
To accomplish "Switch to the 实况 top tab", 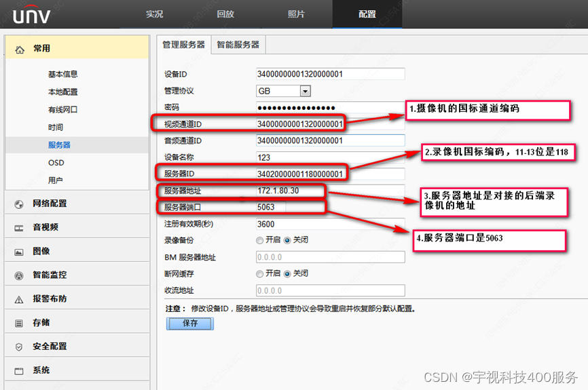I will coord(155,14).
